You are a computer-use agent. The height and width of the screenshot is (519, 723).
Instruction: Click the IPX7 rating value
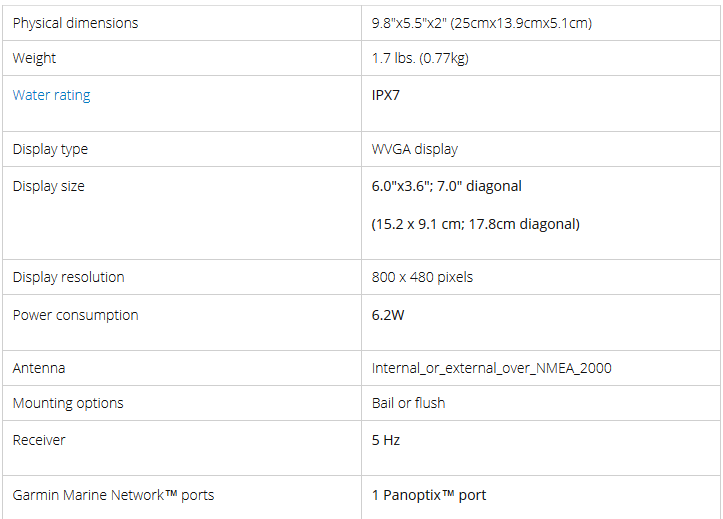tap(386, 95)
